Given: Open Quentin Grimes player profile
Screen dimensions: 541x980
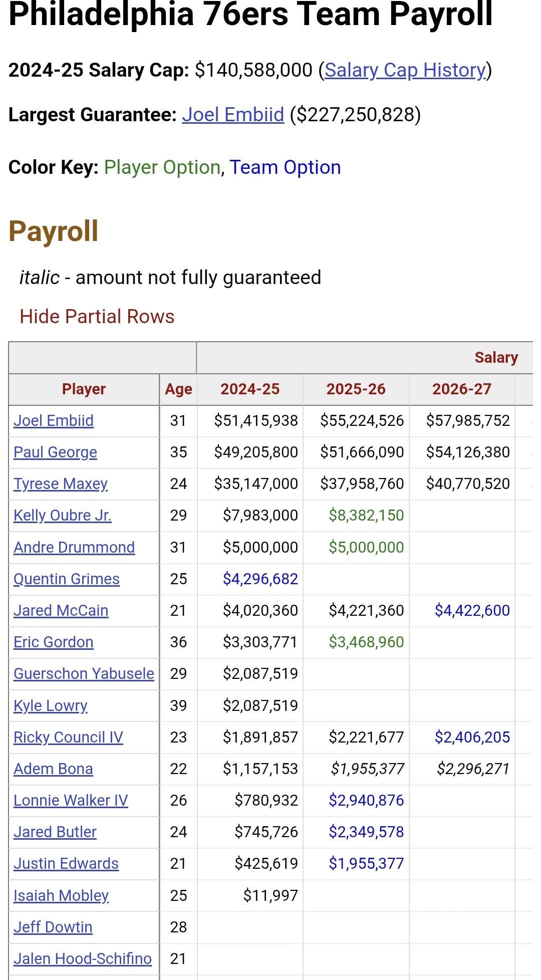Looking at the screenshot, I should click(x=67, y=579).
